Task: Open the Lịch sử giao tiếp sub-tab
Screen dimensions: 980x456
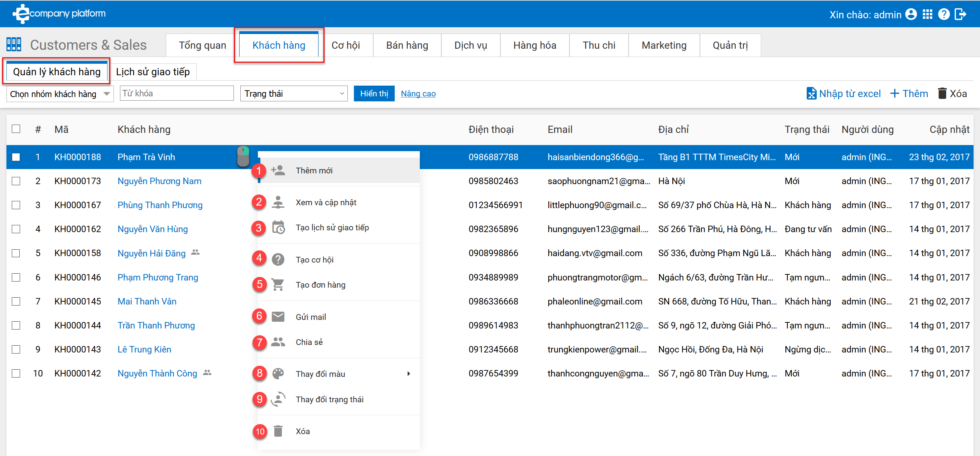Action: pyautogui.click(x=153, y=72)
